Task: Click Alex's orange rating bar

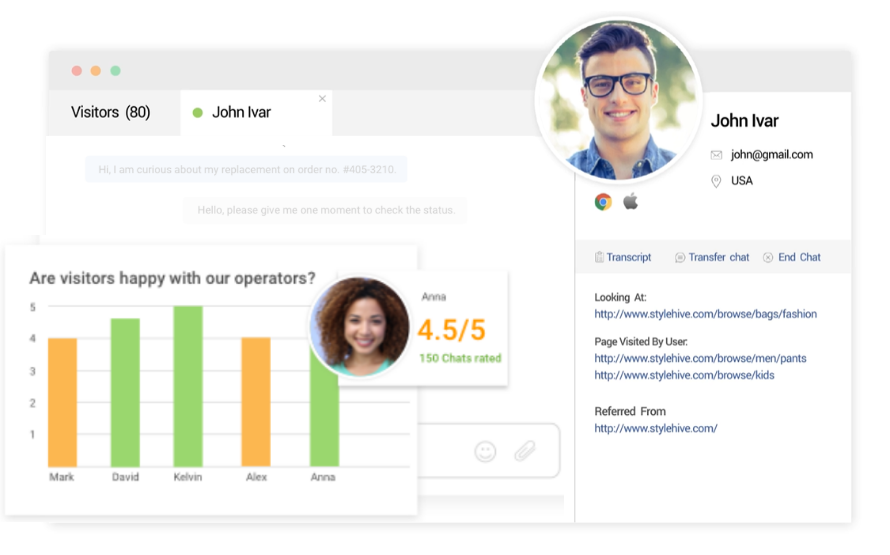Action: click(x=256, y=402)
